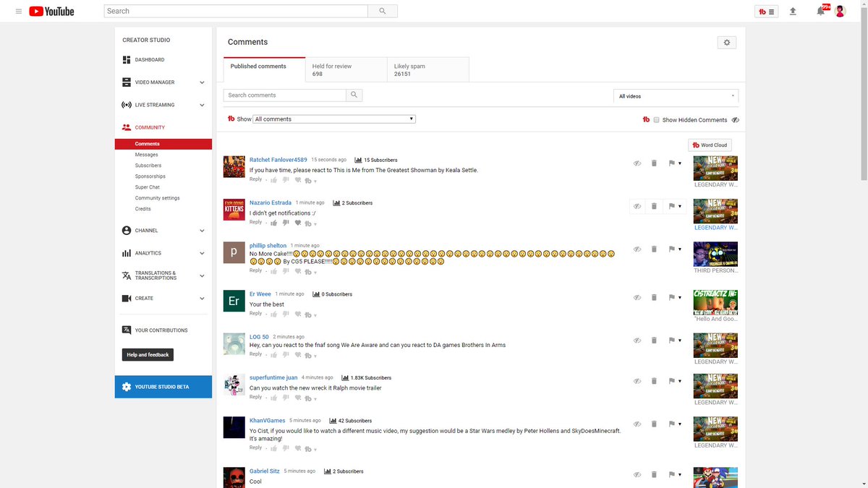
Task: Open TubeBuddy dropdown on Ratchet Fanlover4589 comment
Action: pyautogui.click(x=311, y=181)
